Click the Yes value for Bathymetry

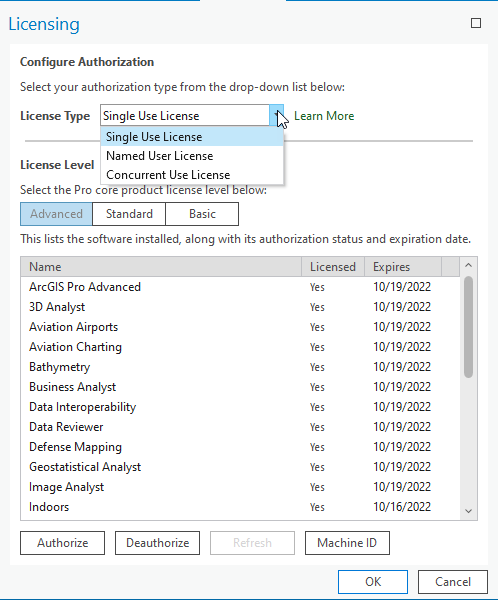(317, 367)
